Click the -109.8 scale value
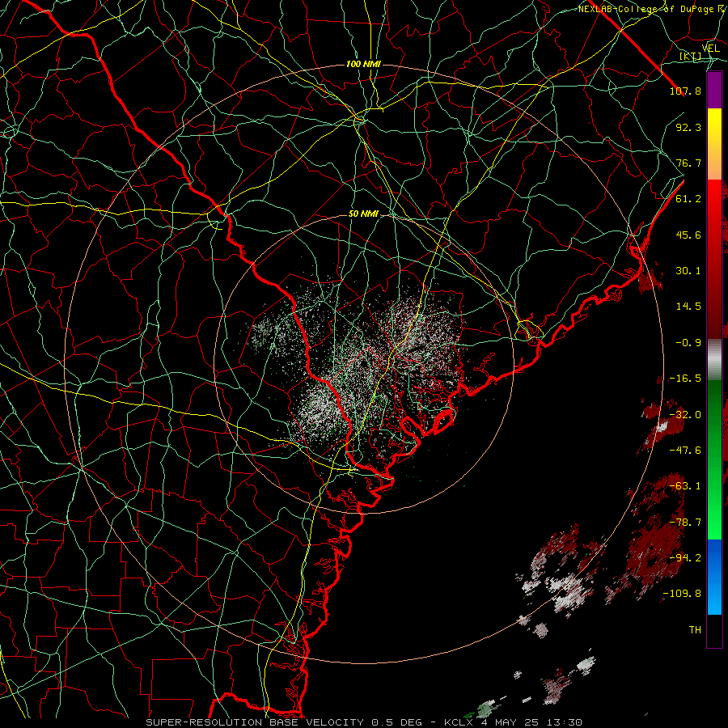 pyautogui.click(x=682, y=594)
